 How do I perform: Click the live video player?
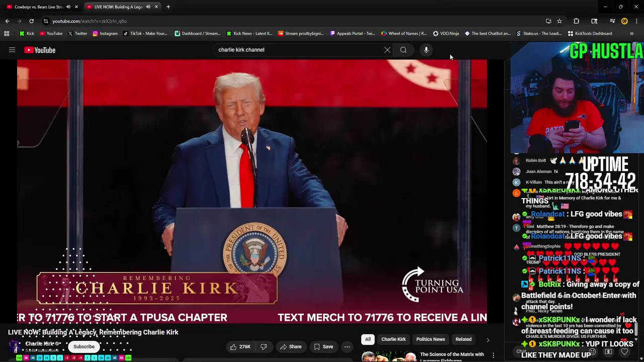coord(252,191)
